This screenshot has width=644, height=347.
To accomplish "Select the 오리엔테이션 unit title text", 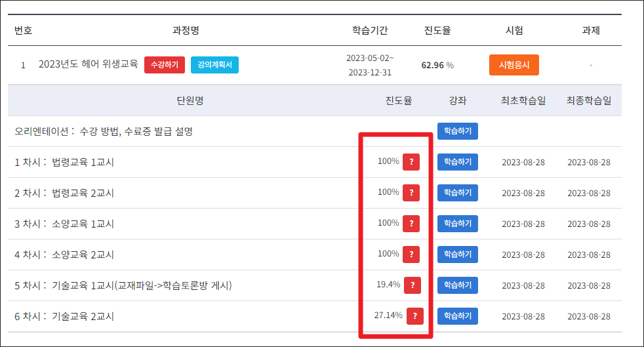I will coord(104,131).
